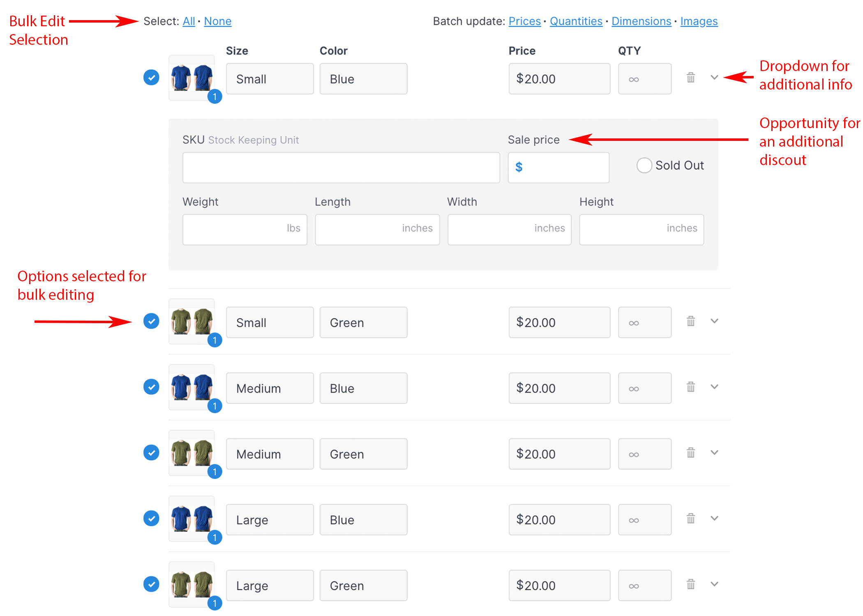Click the SKU input field
This screenshot has height=616, width=863.
point(341,168)
